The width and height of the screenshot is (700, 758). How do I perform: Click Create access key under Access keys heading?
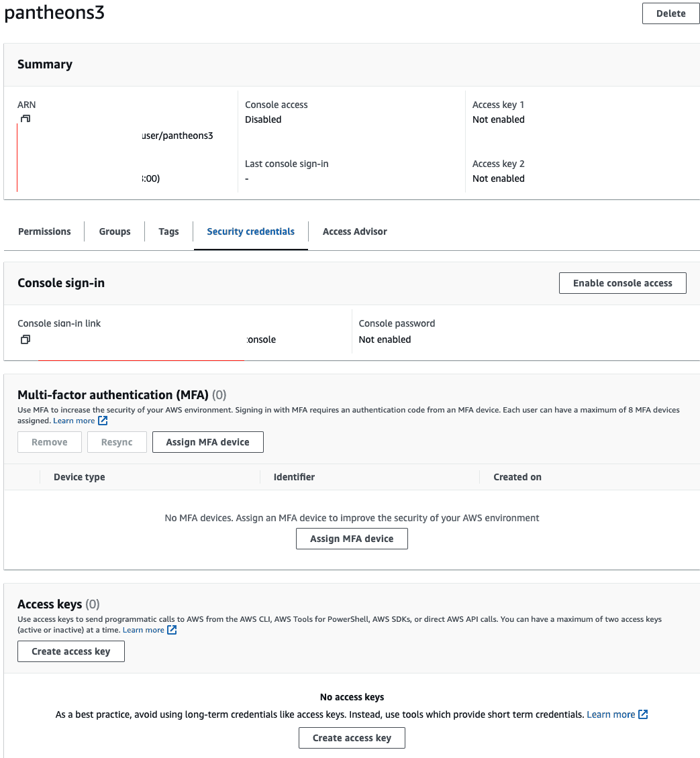[71, 651]
